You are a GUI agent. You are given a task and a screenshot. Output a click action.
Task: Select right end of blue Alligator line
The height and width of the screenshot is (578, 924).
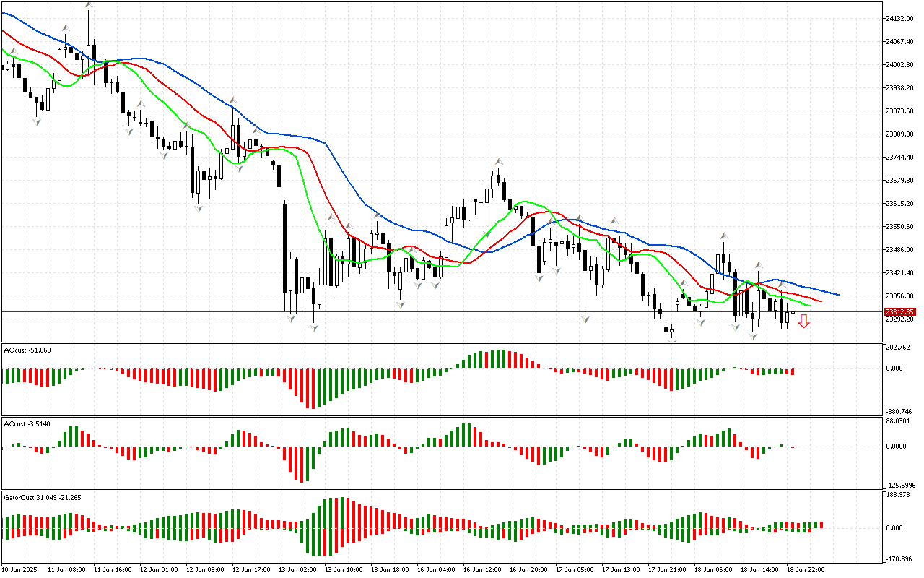[837, 295]
